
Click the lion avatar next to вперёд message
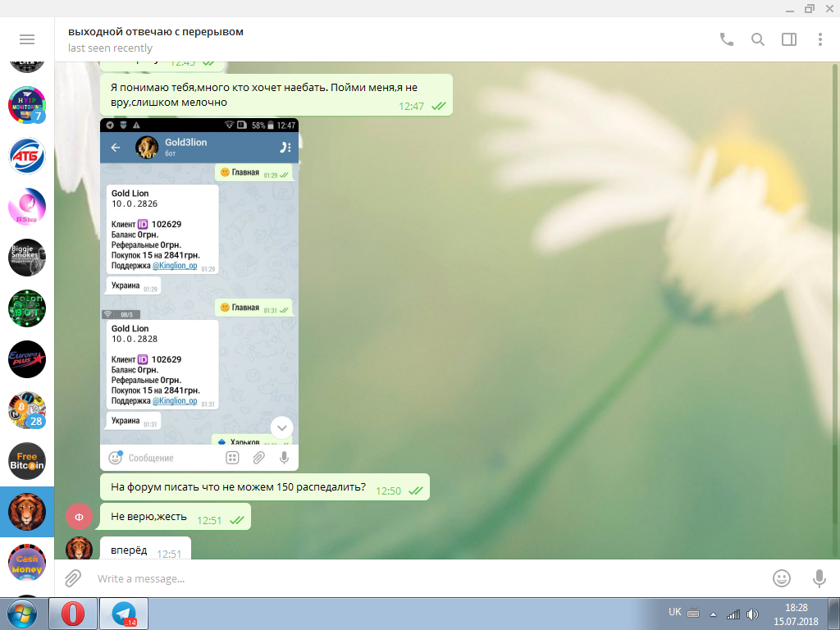pos(79,548)
